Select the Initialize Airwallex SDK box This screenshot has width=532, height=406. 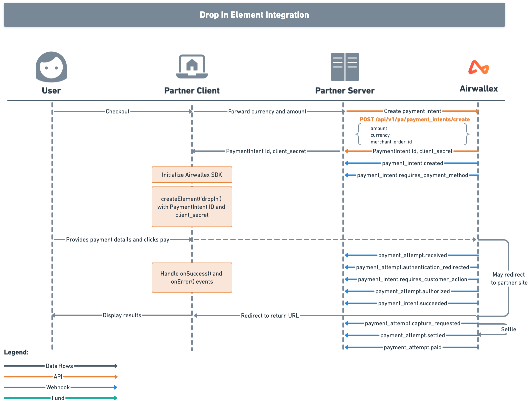tap(192, 175)
